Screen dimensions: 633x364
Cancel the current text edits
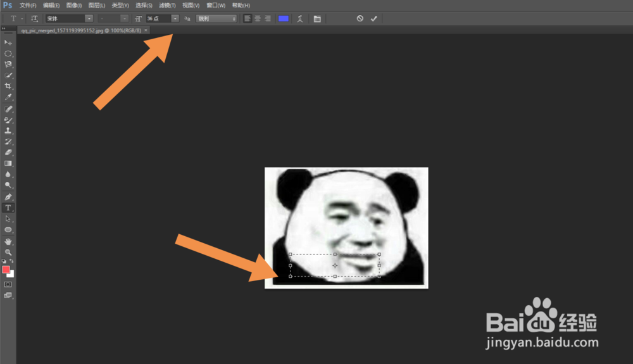(360, 18)
